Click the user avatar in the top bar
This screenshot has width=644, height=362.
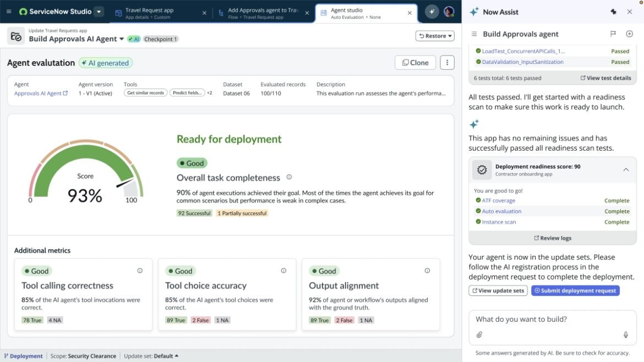449,10
